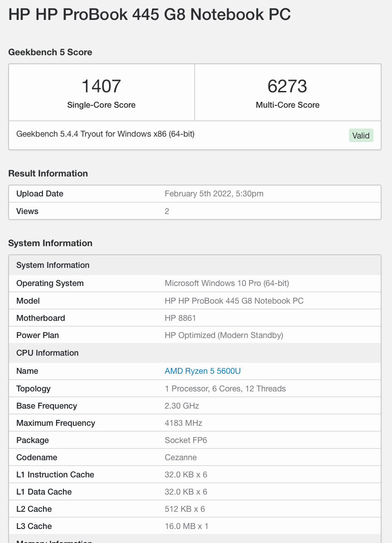392x543 pixels.
Task: Click the 2.30 GHz base frequency value
Action: [182, 406]
